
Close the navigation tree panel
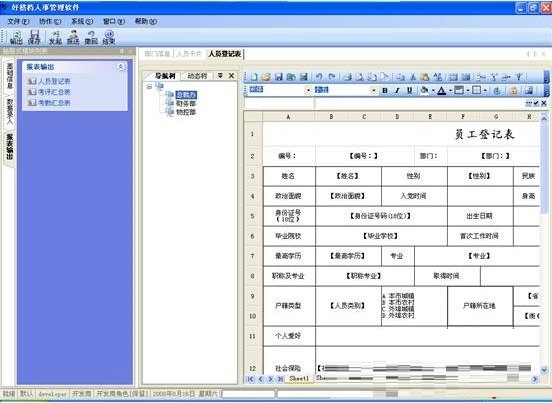231,76
